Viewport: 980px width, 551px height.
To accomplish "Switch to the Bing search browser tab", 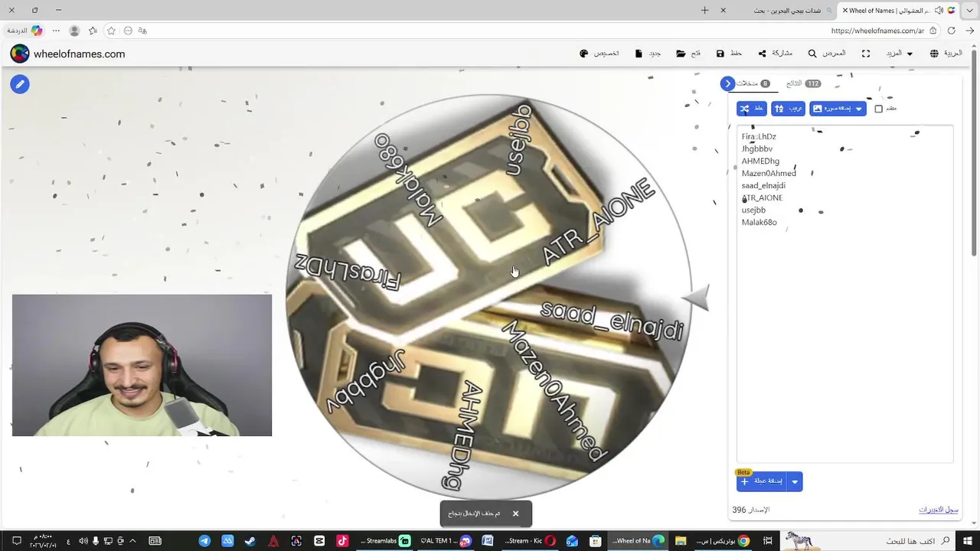I will 781,11.
